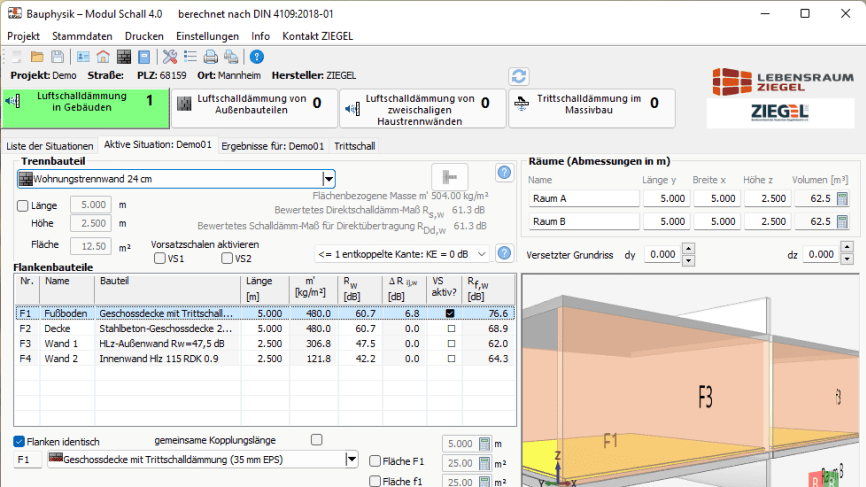866x487 pixels.
Task: Open the Einstellungen menu
Action: point(208,36)
